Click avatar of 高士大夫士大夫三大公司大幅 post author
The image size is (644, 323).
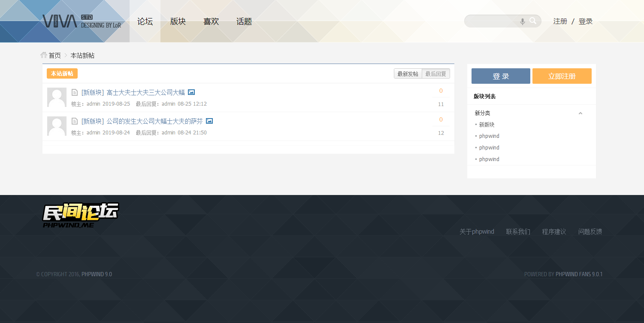tap(57, 98)
